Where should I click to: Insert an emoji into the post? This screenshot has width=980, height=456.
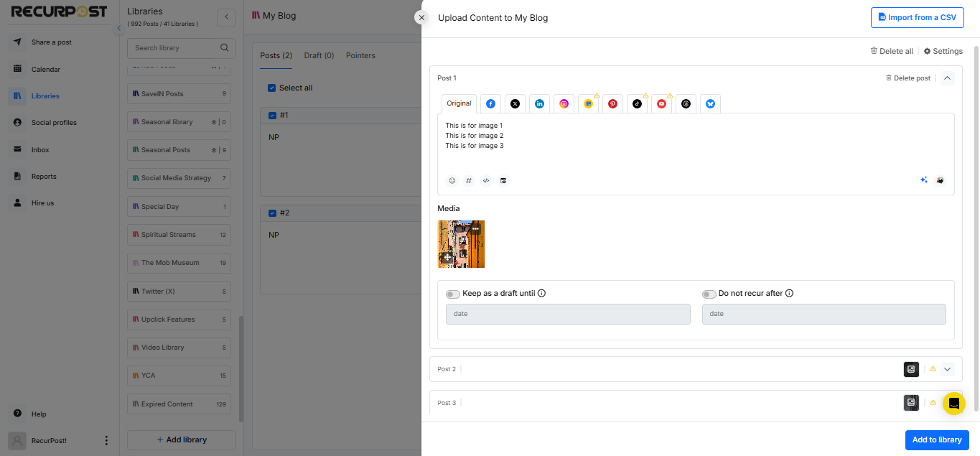452,180
